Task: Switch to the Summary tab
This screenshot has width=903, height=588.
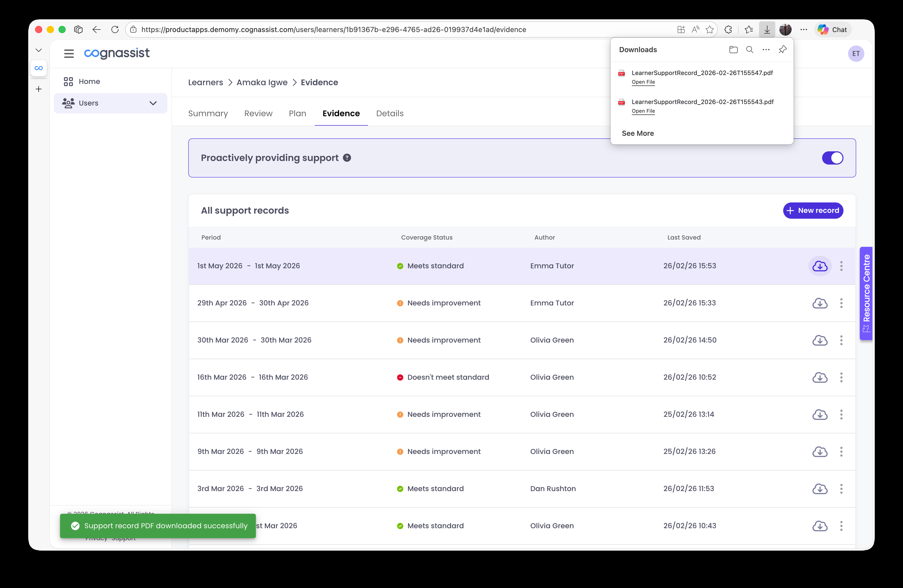Action: (208, 113)
